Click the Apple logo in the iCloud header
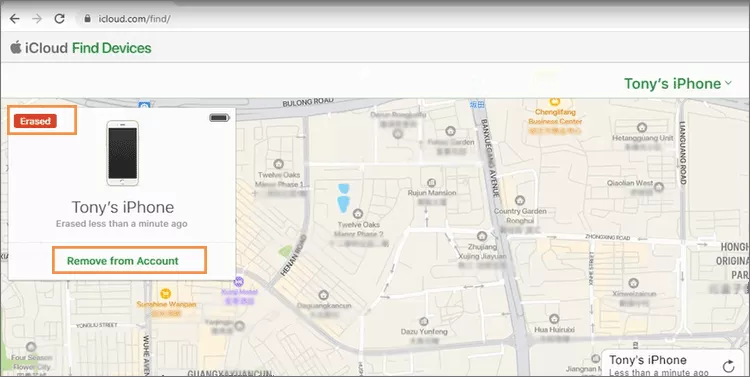 (x=16, y=47)
